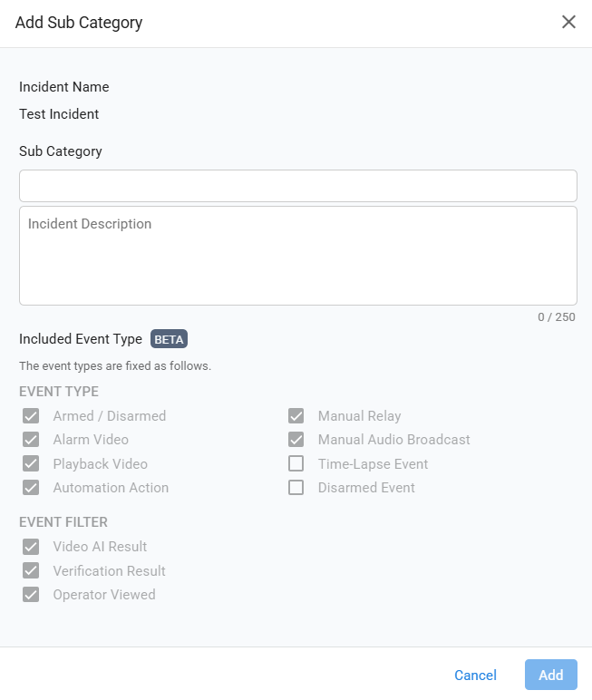This screenshot has width=592, height=700.
Task: Close the Add Sub Category dialog
Action: [568, 23]
